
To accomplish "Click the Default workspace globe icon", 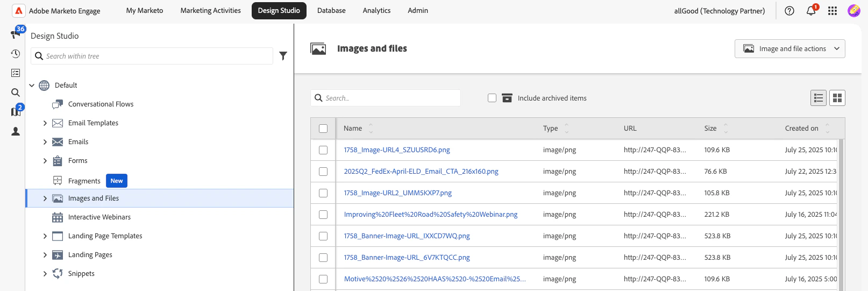I will pyautogui.click(x=45, y=86).
